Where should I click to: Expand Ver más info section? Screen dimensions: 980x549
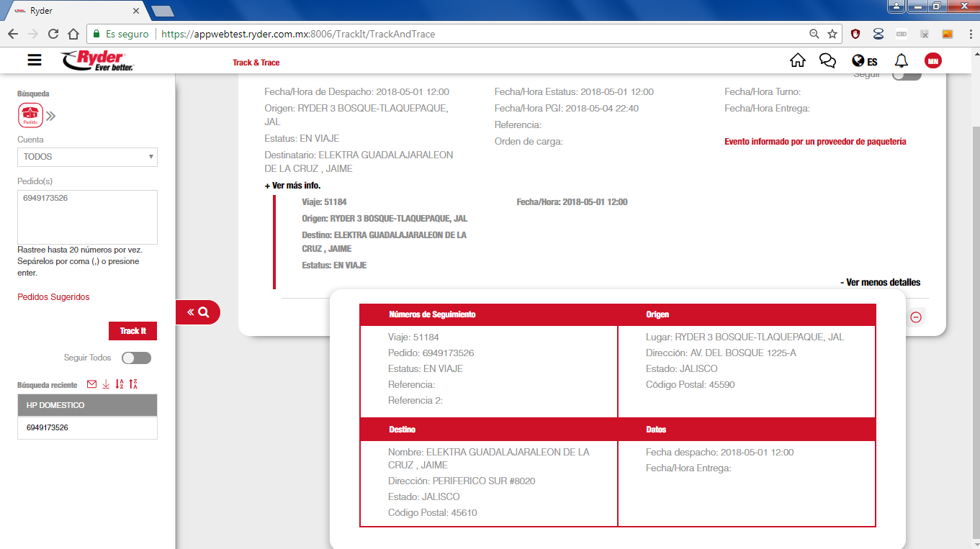click(292, 186)
